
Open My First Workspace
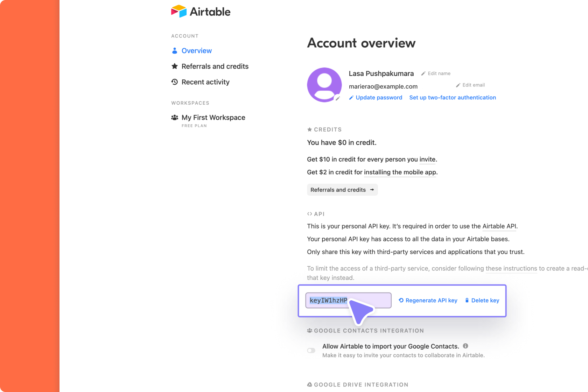[x=213, y=118]
